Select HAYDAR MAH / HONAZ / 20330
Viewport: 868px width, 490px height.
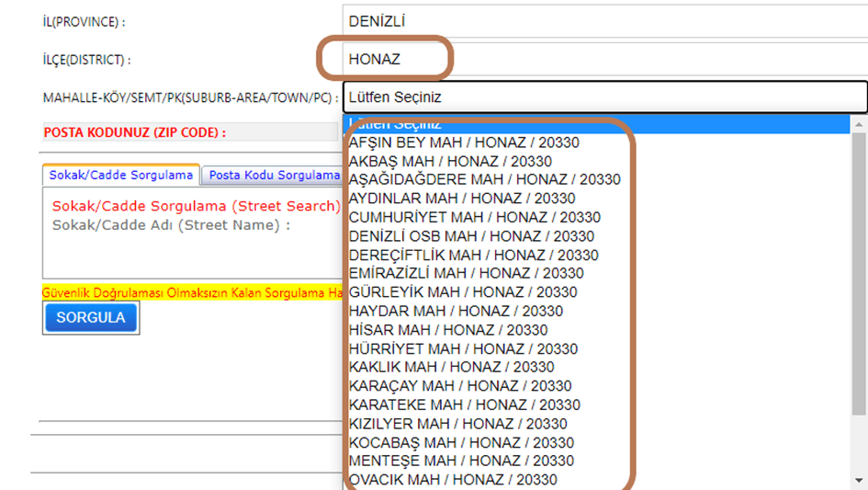(456, 311)
